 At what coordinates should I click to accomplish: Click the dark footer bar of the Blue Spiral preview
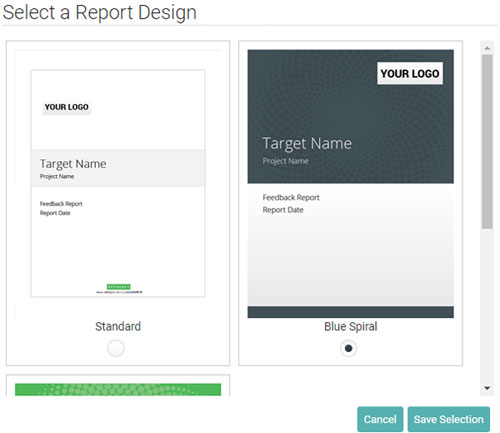[x=350, y=312]
